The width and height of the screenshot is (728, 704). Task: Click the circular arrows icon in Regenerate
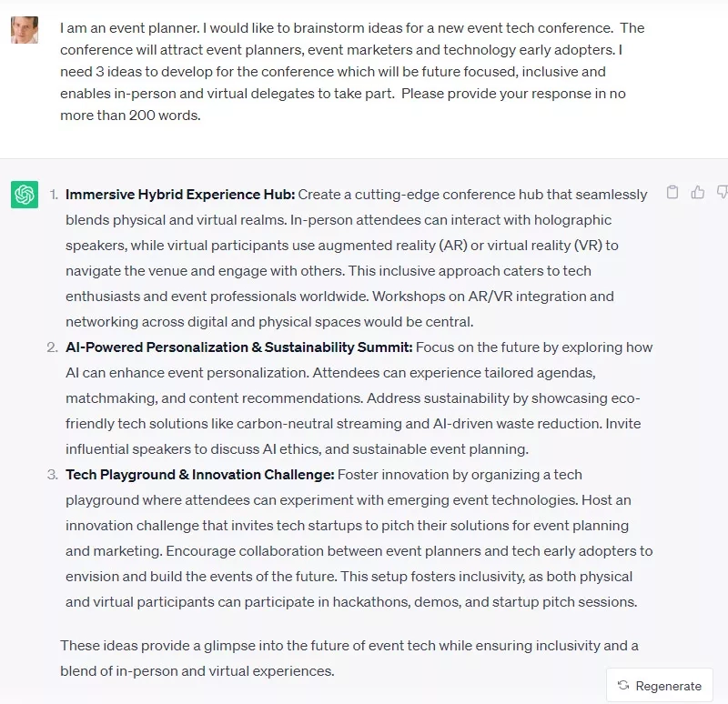[623, 686]
